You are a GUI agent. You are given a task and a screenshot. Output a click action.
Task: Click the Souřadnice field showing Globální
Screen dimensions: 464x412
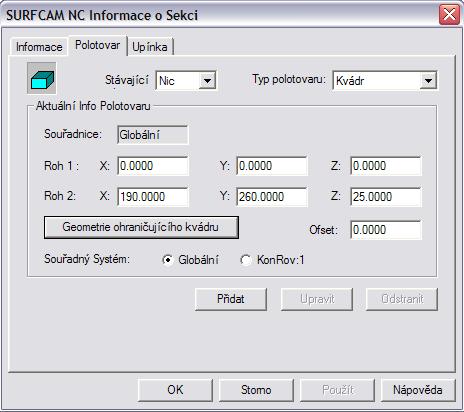click(153, 135)
